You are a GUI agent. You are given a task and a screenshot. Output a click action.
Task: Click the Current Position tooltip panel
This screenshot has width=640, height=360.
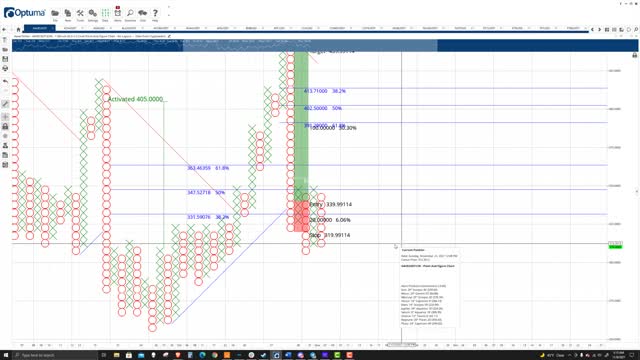pyautogui.click(x=429, y=287)
